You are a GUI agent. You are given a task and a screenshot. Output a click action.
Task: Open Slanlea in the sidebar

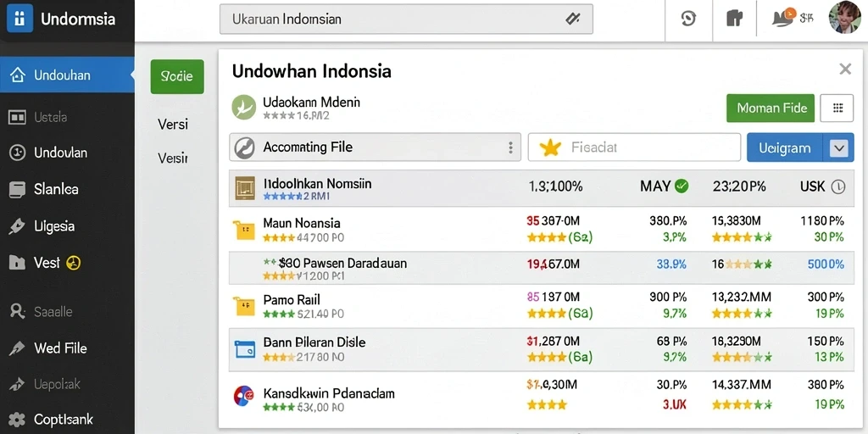point(67,189)
